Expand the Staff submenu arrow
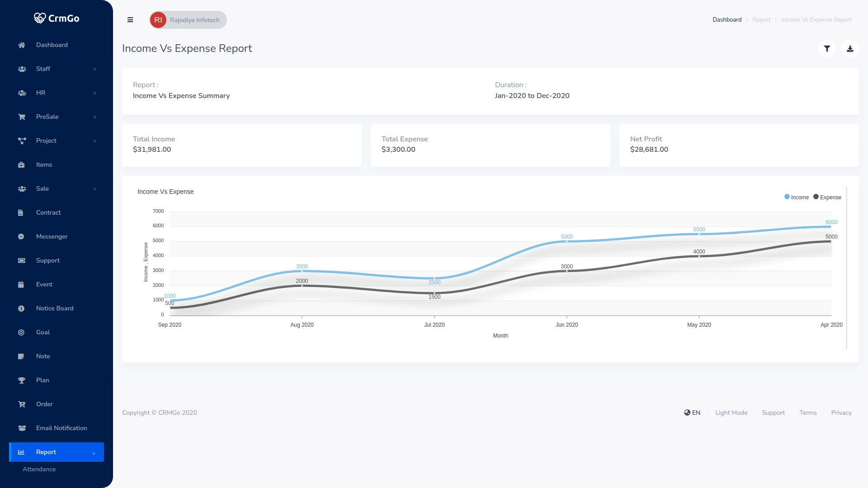The width and height of the screenshot is (868, 488). [x=95, y=69]
